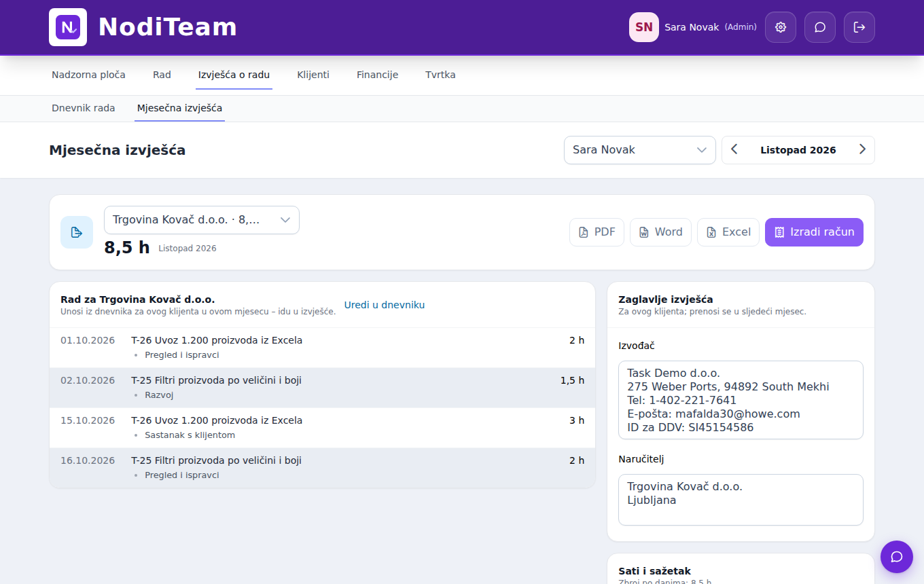This screenshot has width=924, height=584.
Task: Select the 15.10.2026 entry date
Action: (88, 420)
